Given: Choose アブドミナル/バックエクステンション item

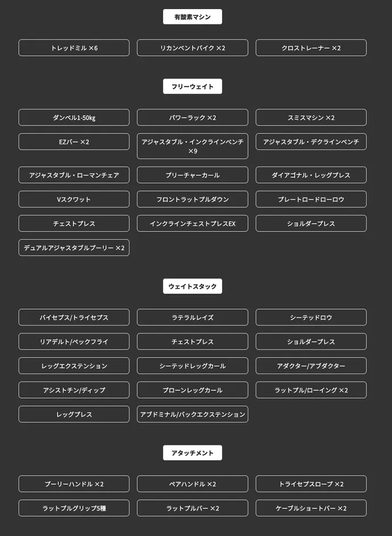Looking at the screenshot, I should tap(192, 415).
